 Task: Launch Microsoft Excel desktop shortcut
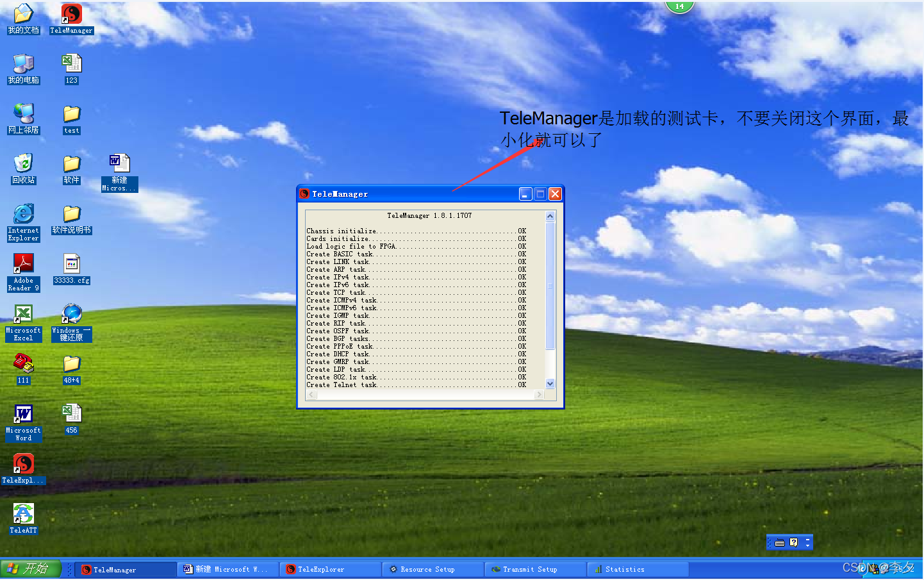[x=23, y=322]
